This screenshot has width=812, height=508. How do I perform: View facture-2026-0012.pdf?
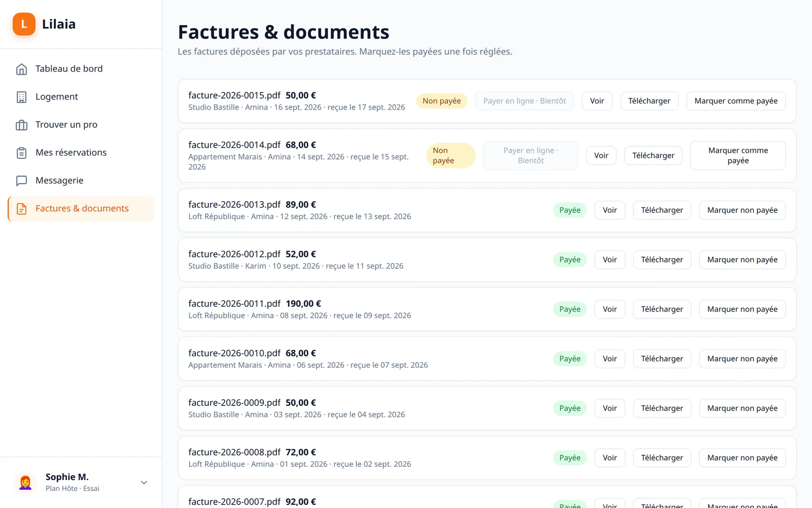[610, 260]
